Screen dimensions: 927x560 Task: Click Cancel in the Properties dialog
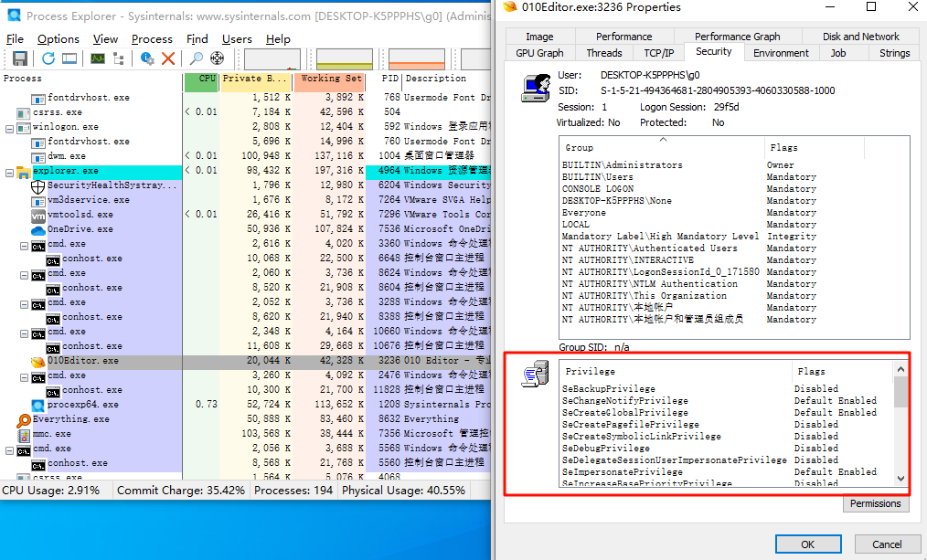(887, 544)
